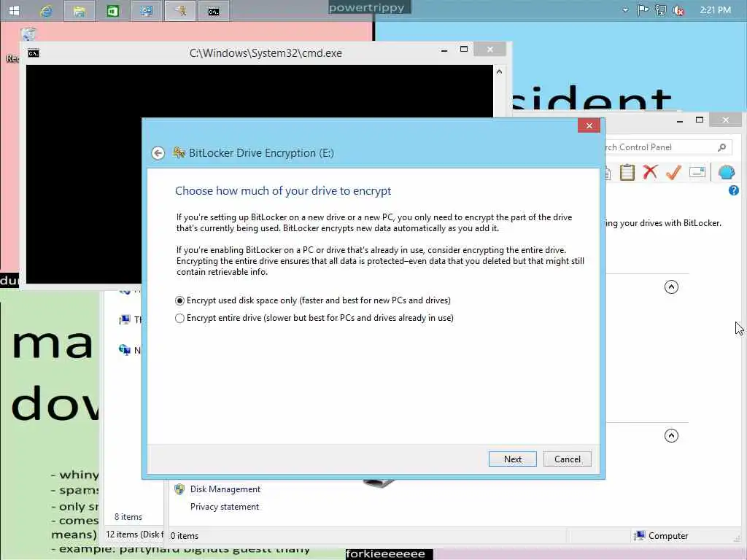Click the Computer icon in status bar

tap(640, 536)
